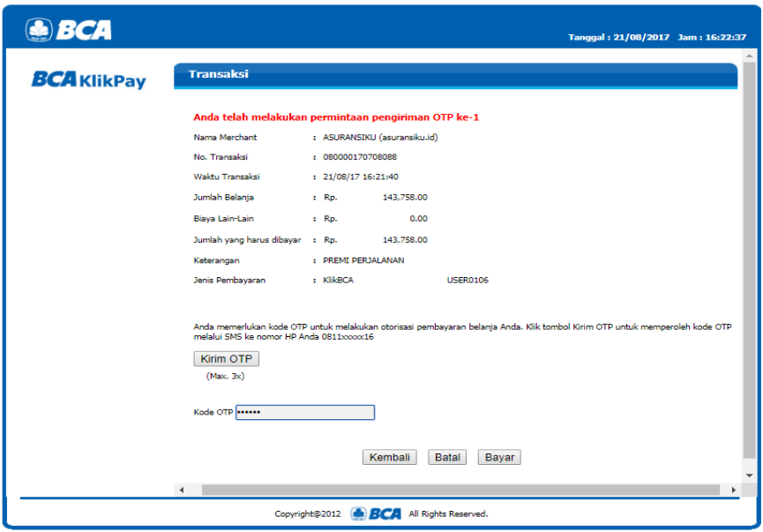Focus the Kode OTP input field
Viewport: 763px width, 532px height.
coord(305,412)
